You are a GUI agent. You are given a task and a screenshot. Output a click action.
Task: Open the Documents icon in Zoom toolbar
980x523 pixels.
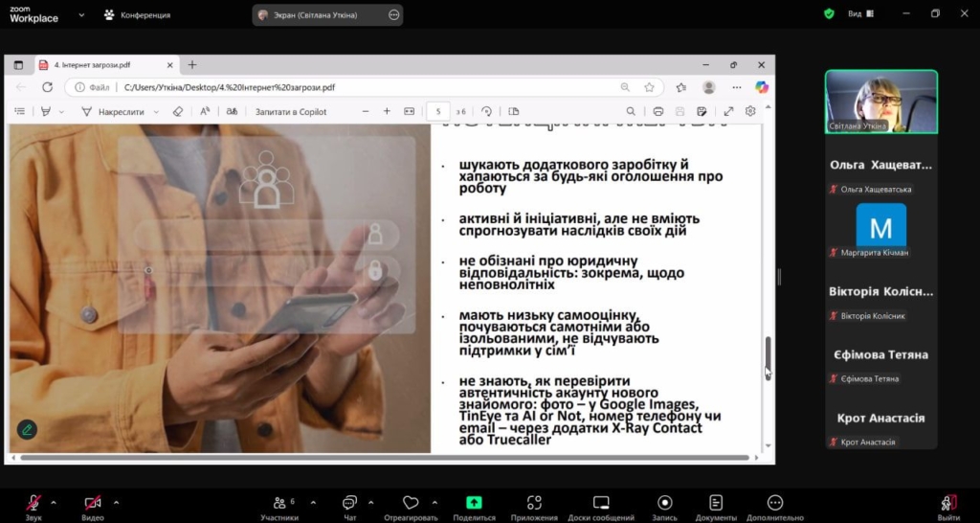(x=716, y=503)
